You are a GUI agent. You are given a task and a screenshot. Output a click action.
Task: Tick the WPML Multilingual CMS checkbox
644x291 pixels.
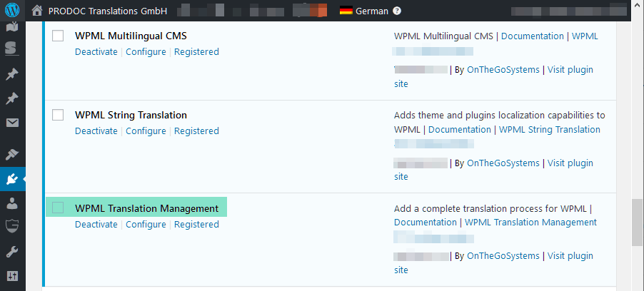pos(58,36)
